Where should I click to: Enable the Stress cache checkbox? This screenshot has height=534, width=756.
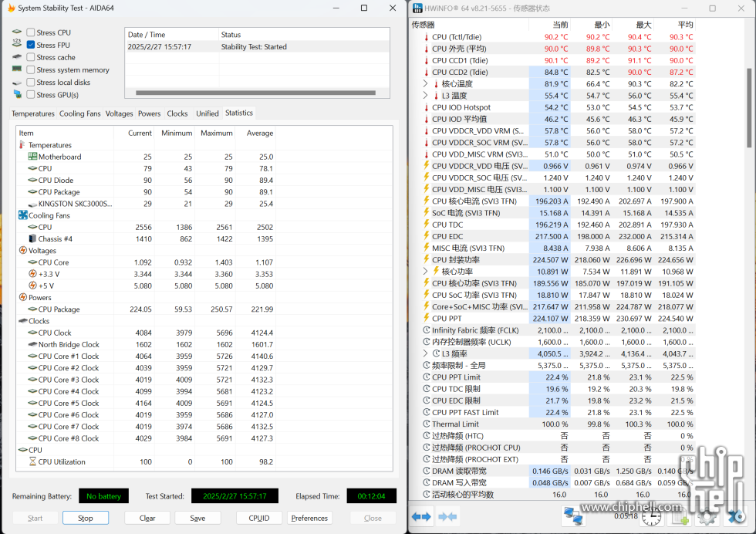[x=31, y=57]
